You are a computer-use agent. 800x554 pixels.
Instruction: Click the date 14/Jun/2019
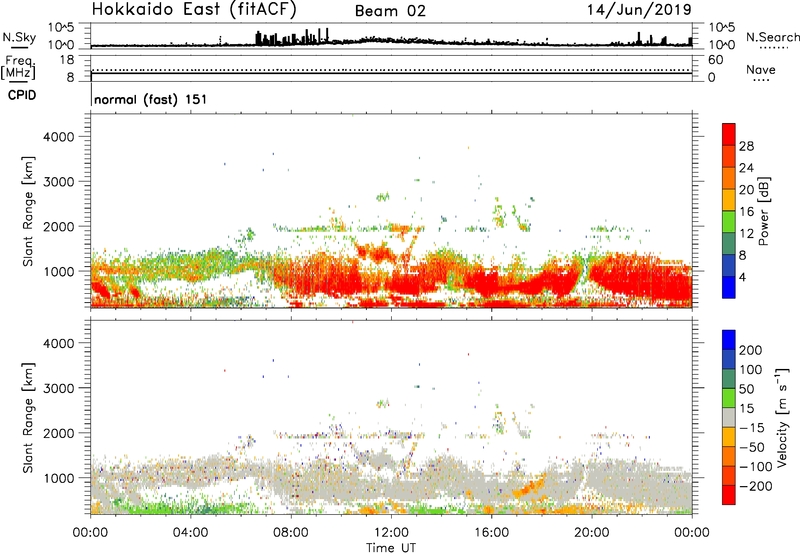pos(639,10)
